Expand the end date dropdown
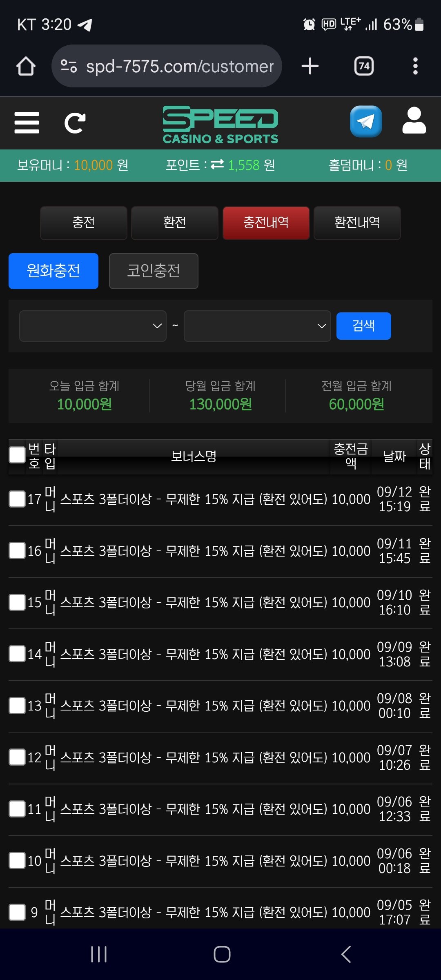Image resolution: width=441 pixels, height=980 pixels. pos(257,326)
